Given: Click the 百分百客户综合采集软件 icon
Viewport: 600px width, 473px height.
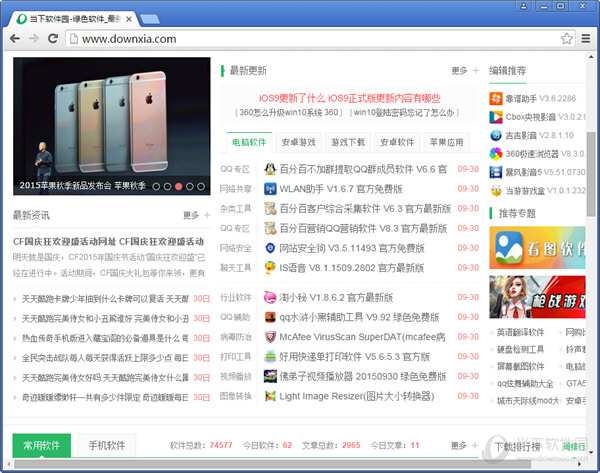Looking at the screenshot, I should point(270,209).
